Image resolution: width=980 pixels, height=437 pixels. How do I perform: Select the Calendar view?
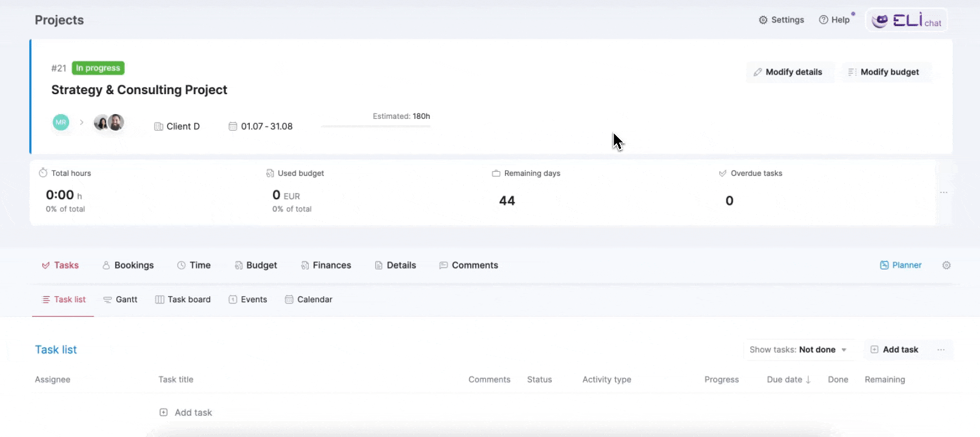(309, 299)
